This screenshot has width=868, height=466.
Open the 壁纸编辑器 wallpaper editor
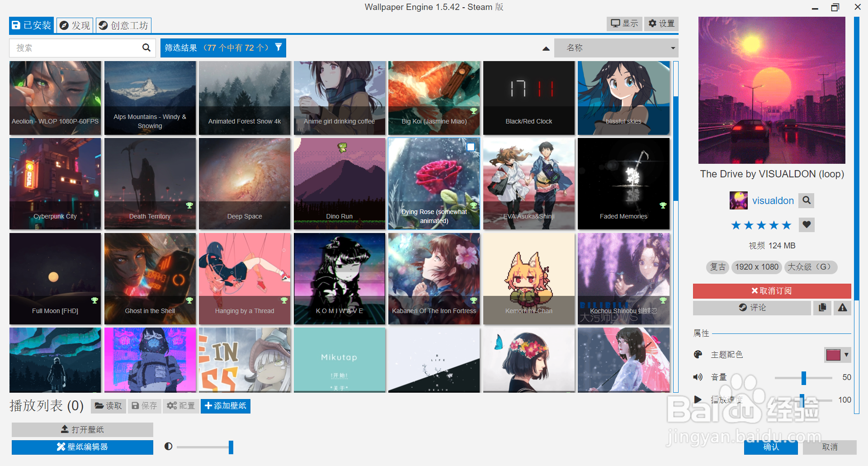tap(82, 447)
